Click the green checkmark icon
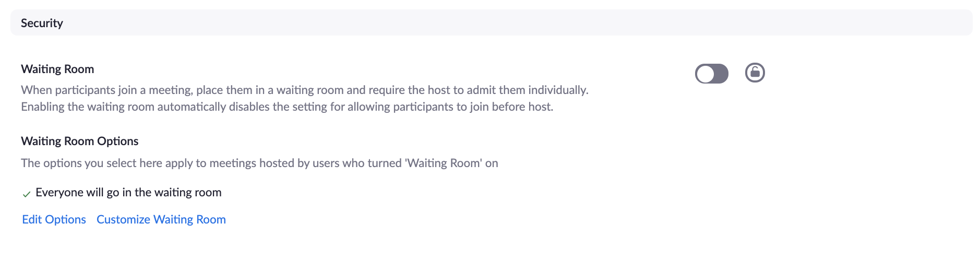 [27, 194]
